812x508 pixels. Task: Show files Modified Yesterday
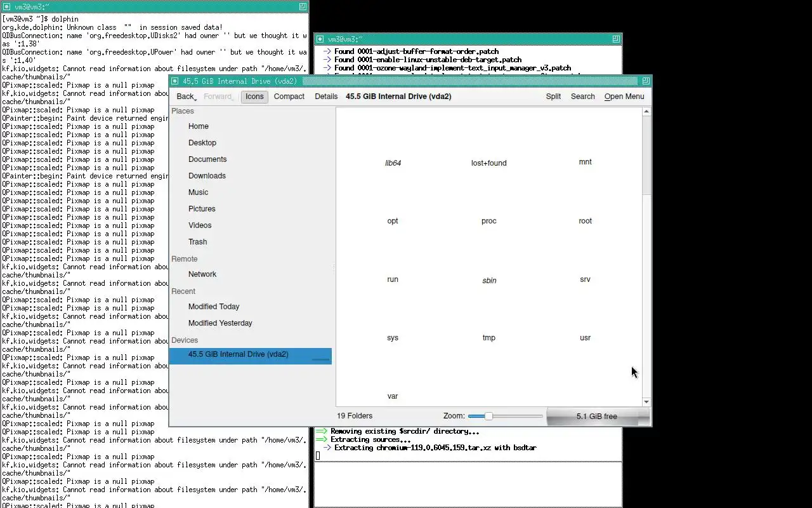pos(251,323)
